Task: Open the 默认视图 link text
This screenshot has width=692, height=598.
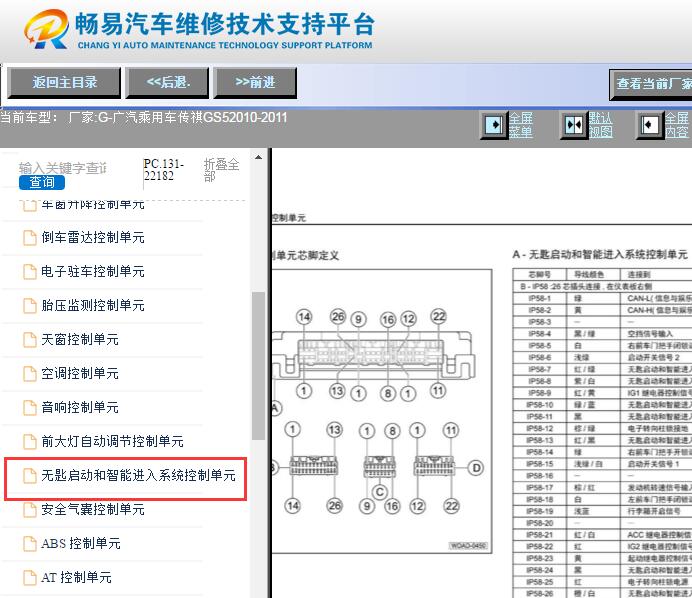Action: [601, 125]
